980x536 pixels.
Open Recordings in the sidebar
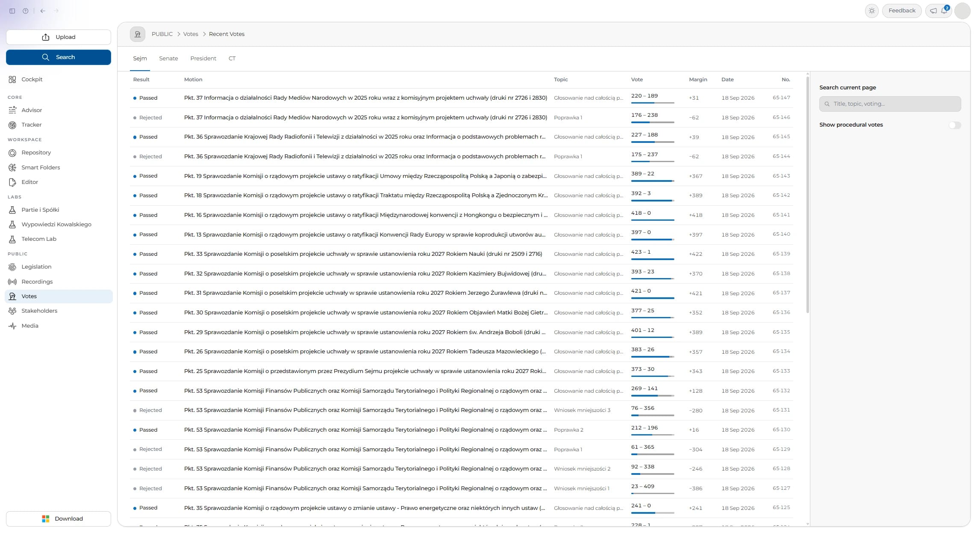59,281
